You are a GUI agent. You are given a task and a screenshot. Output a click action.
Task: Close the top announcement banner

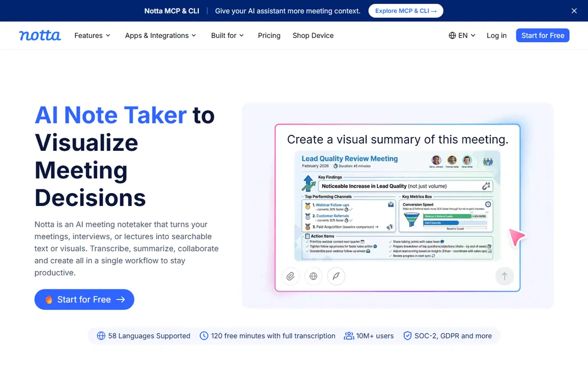[x=574, y=11]
